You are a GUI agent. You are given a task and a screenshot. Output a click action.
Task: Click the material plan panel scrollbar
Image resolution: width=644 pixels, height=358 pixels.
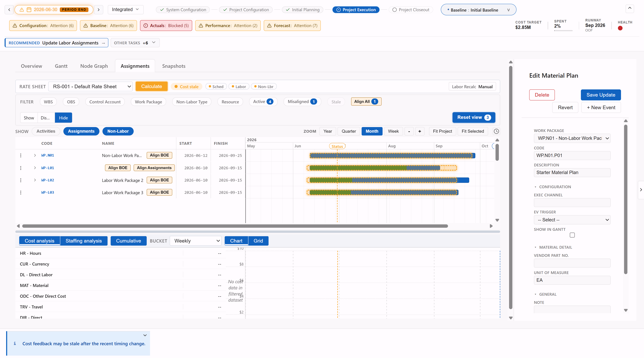point(626,199)
